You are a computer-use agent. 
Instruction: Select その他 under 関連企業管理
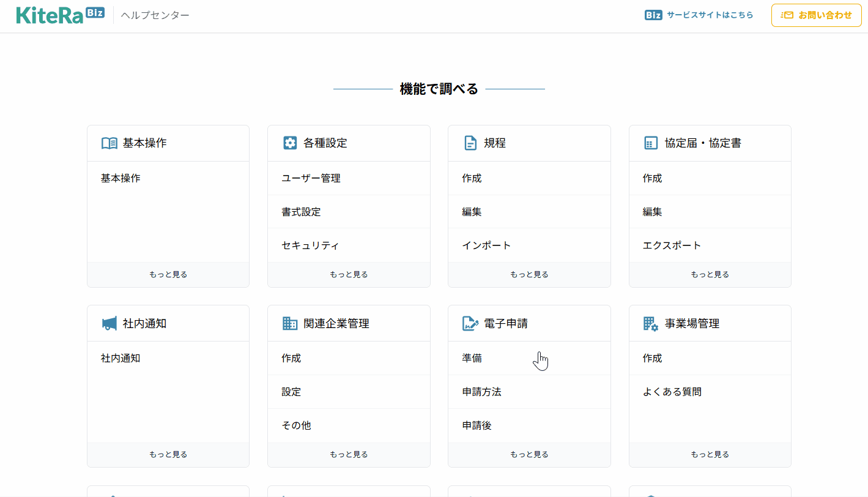[x=349, y=425]
